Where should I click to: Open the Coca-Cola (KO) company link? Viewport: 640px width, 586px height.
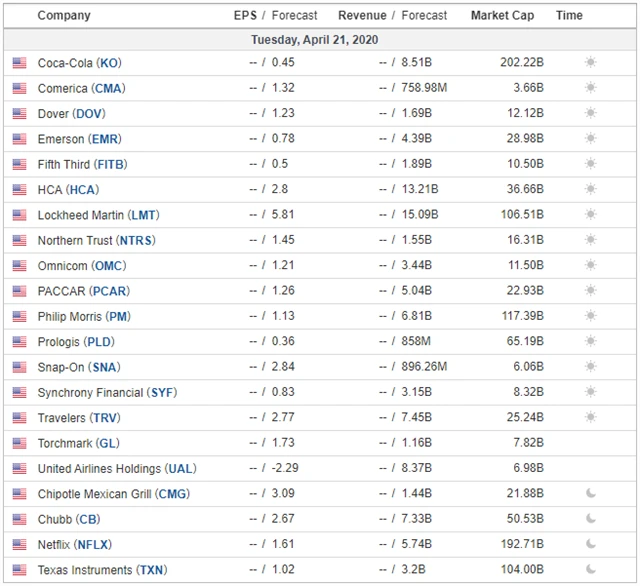80,63
